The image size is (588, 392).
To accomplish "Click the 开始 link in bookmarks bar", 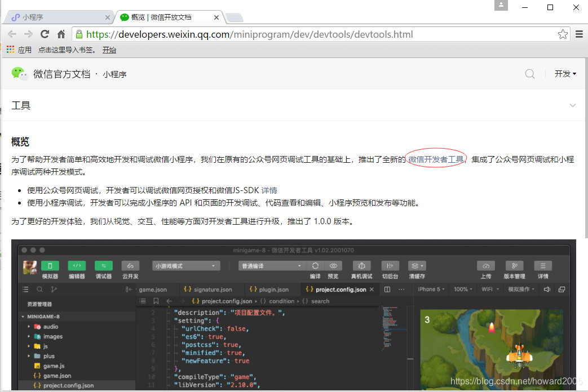I will pyautogui.click(x=109, y=50).
